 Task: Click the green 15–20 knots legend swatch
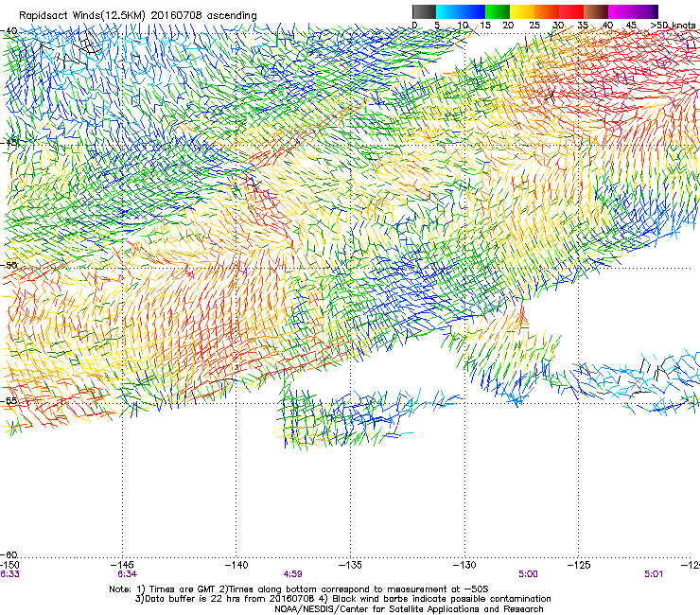click(x=498, y=11)
